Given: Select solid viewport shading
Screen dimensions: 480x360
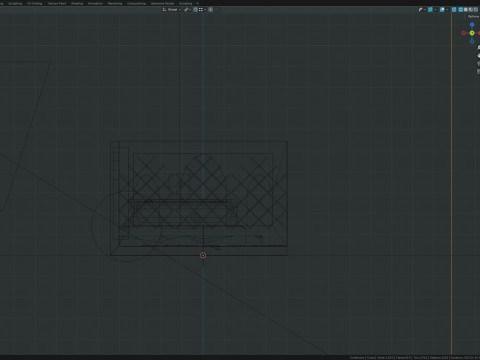Looking at the screenshot, I should click(x=466, y=10).
